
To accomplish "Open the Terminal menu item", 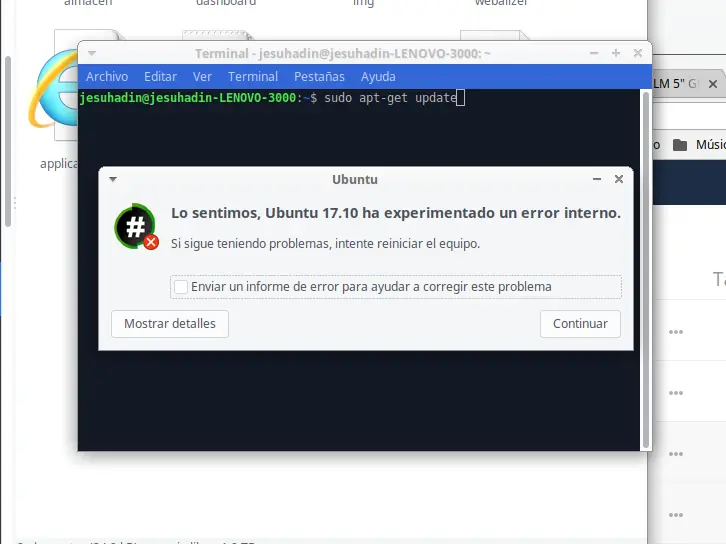I will coord(253,76).
